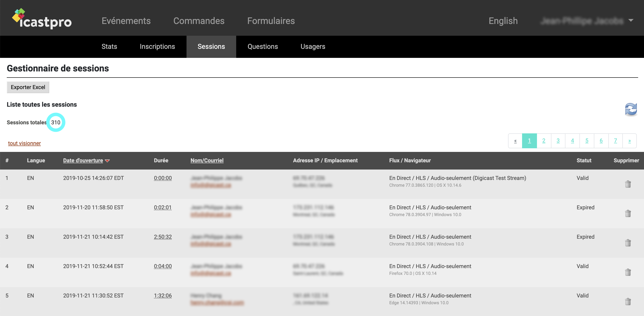Switch language to English
The image size is (644, 316).
[503, 21]
